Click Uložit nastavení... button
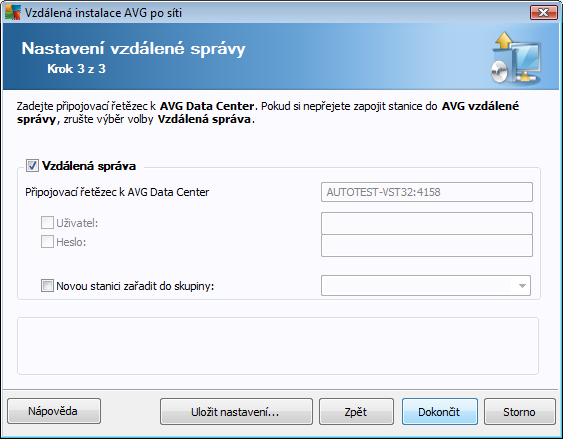This screenshot has height=439, width=563. coord(236,412)
